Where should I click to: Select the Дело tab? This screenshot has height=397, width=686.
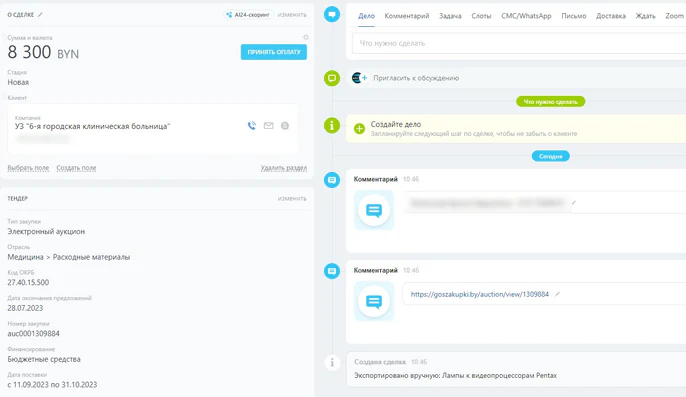tap(366, 16)
